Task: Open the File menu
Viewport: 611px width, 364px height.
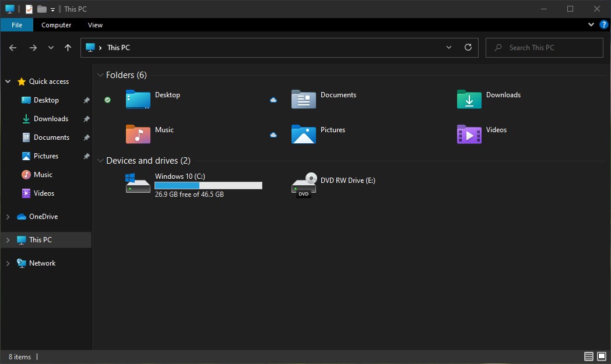Action: click(x=17, y=25)
